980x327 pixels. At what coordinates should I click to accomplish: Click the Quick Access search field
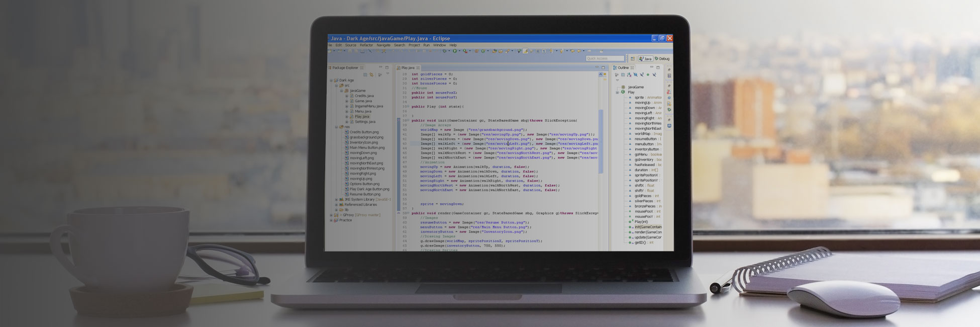point(605,59)
